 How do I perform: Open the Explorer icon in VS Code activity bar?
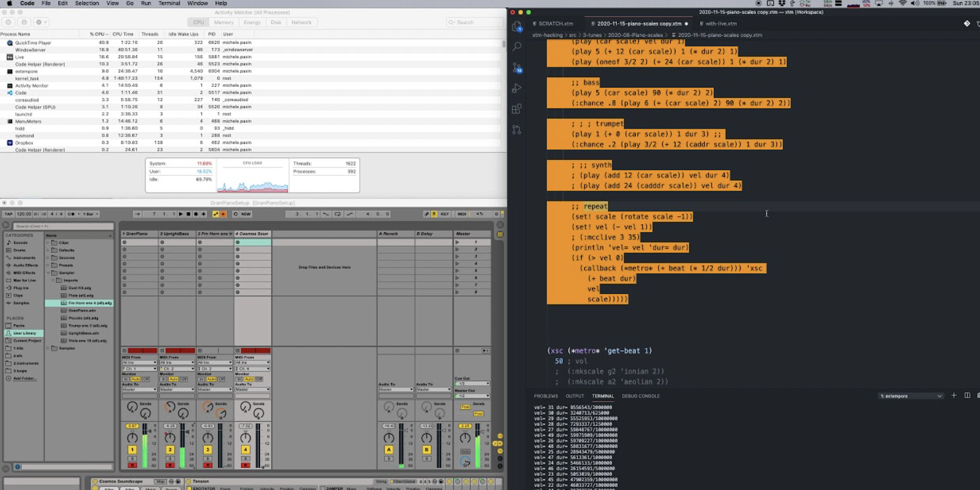click(518, 26)
